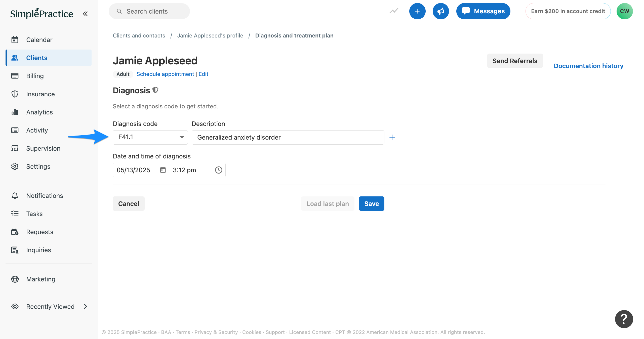The image size is (644, 339).
Task: Click the Recently Viewed eye icon
Action: tap(15, 307)
